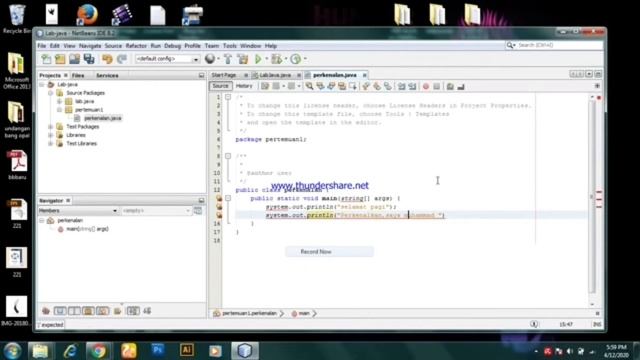640x360 pixels.
Task: Expand the Test Libraries node
Action: (x=50, y=144)
